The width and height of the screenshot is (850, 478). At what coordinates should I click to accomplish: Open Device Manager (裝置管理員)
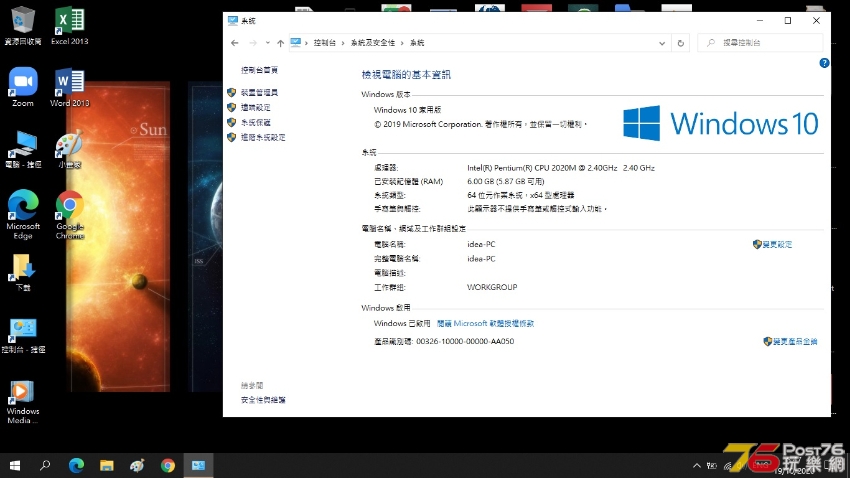(x=259, y=93)
